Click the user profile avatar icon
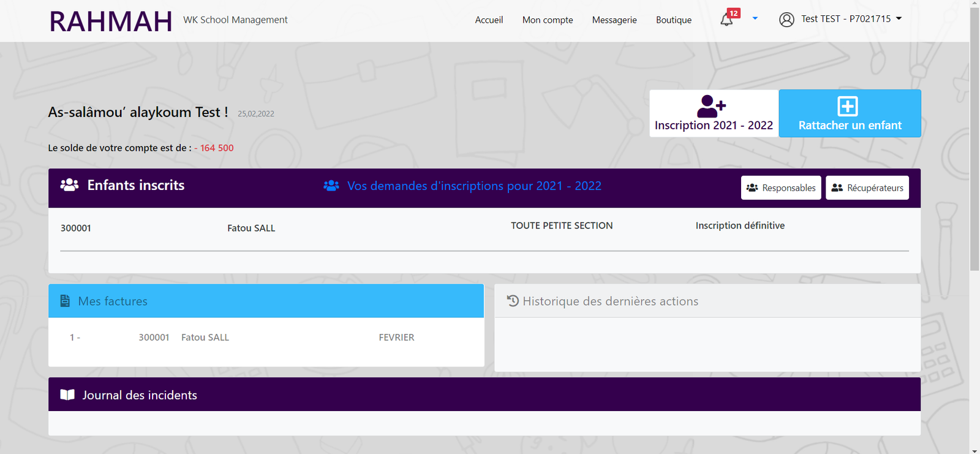This screenshot has width=980, height=454. (x=786, y=20)
